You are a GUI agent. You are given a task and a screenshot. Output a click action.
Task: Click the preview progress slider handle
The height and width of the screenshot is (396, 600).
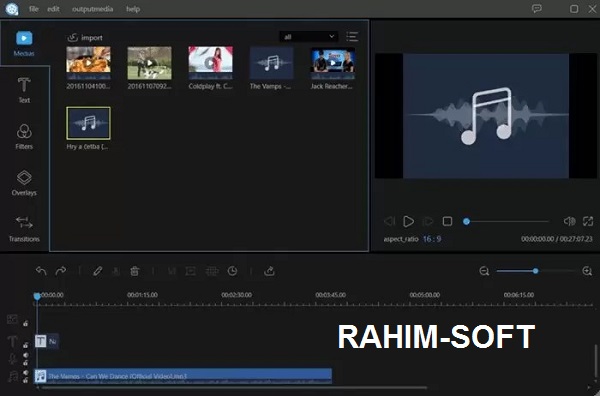(466, 221)
